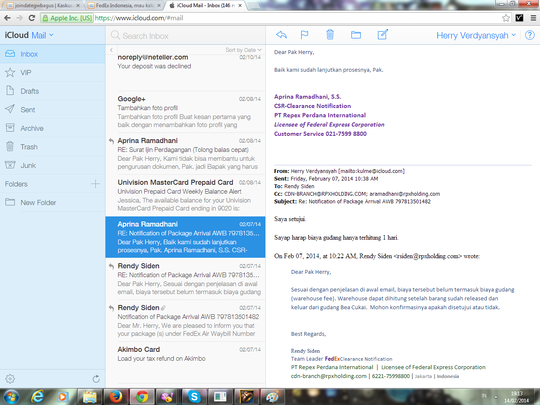Open Chrome menu hamburger icon
540x405 pixels.
(x=533, y=18)
